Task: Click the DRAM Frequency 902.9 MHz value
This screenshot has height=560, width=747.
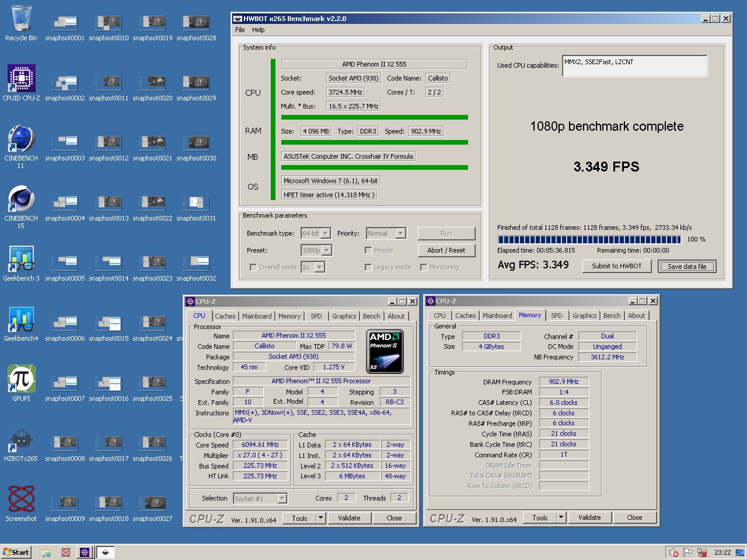Action: [564, 381]
